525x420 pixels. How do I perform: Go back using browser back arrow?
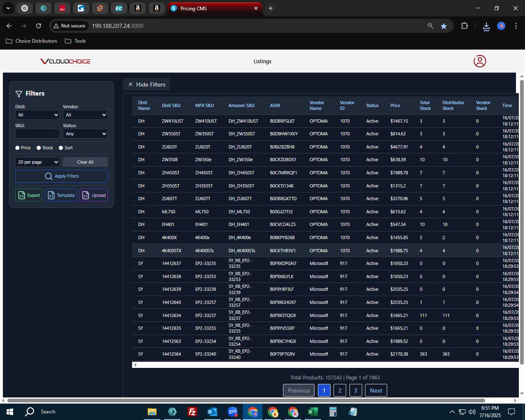point(9,26)
